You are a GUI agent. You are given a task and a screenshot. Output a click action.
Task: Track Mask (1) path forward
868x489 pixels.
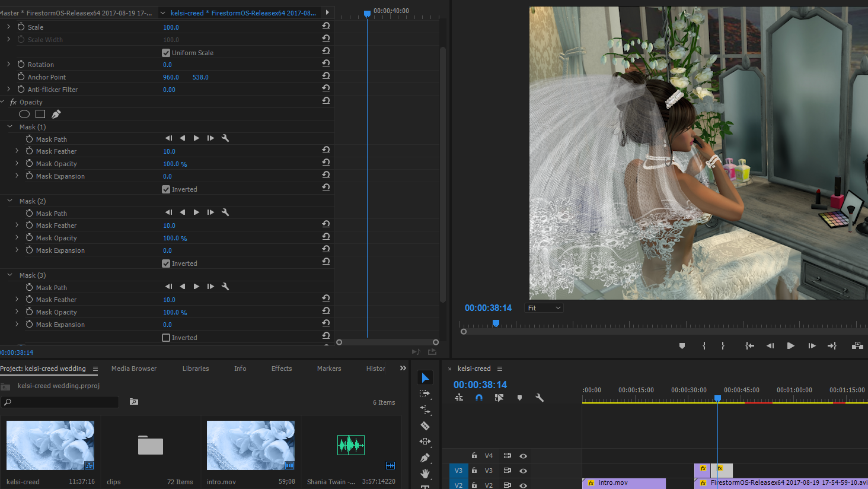coord(196,138)
